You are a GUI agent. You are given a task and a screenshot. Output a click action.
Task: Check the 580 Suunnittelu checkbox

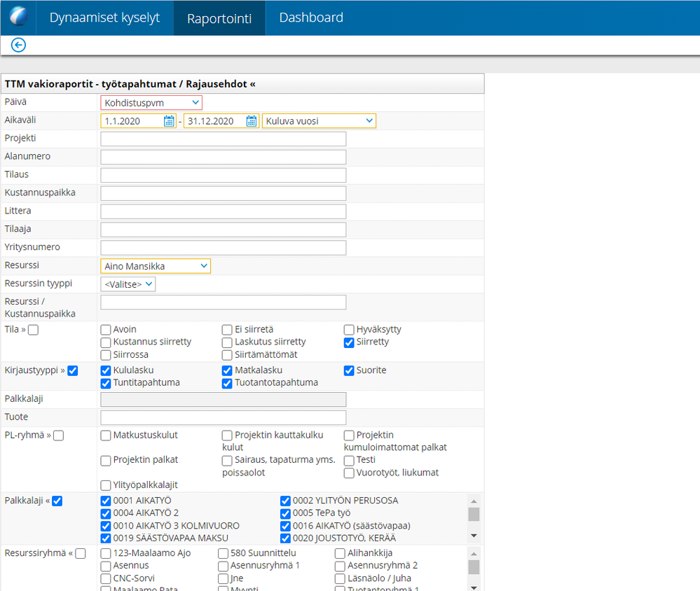click(224, 553)
